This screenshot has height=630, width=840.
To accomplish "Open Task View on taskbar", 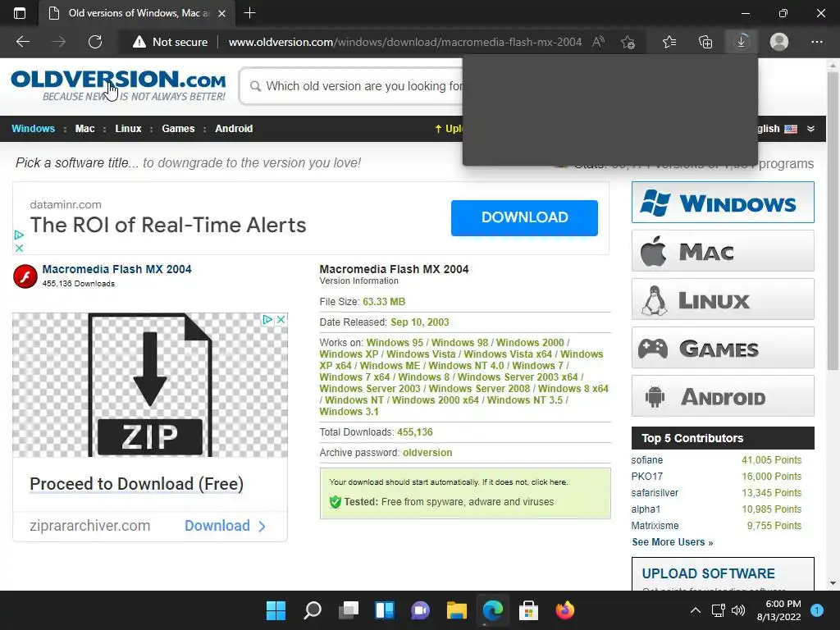I will [x=348, y=610].
